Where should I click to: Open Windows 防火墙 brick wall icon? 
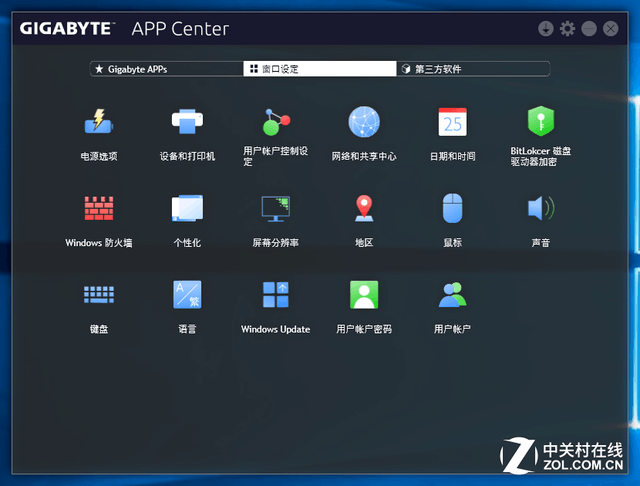tap(99, 208)
